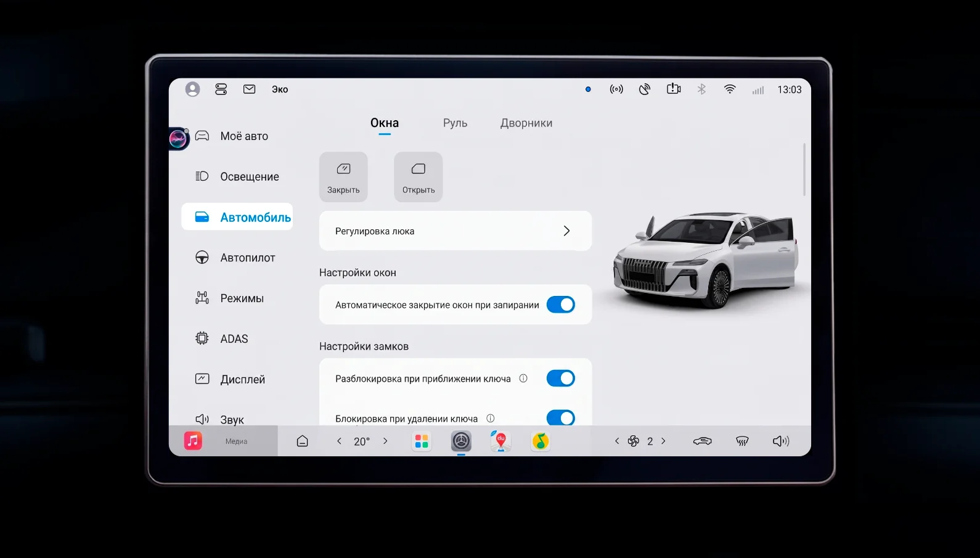Expand the Регулировка люка chevron

coord(566,231)
